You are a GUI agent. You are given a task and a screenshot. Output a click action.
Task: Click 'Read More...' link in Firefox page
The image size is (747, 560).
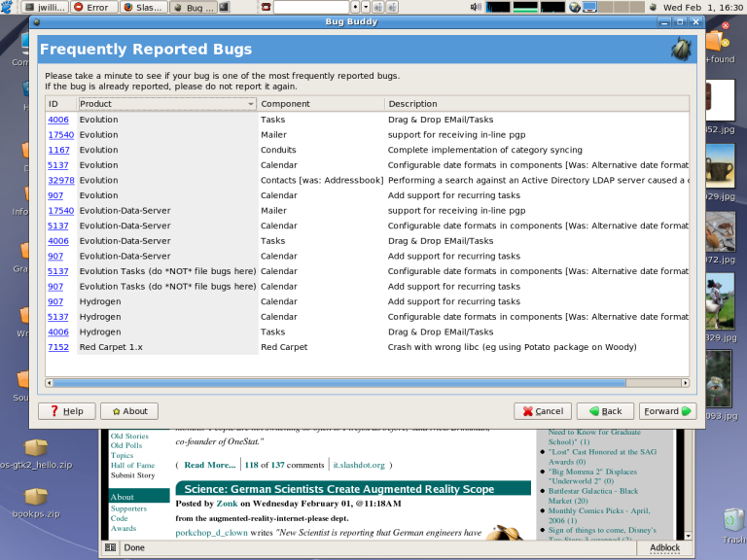tap(210, 466)
